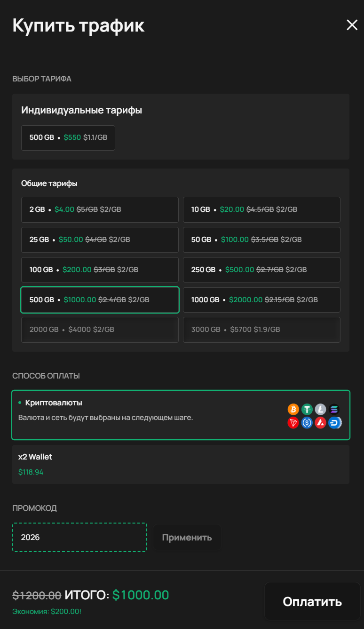Click the Dash coin icon
Screen dimensions: 364x629
(x=334, y=422)
